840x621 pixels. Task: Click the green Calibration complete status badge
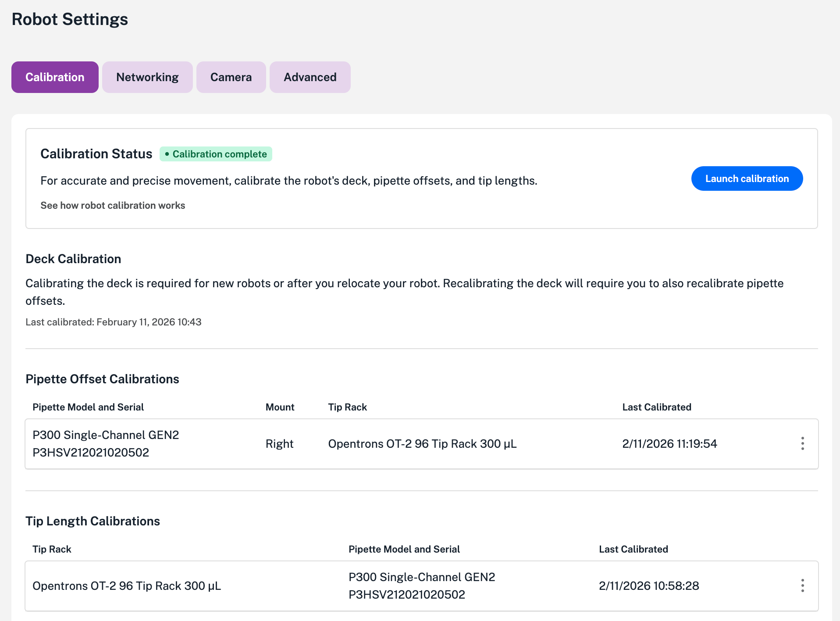click(216, 154)
